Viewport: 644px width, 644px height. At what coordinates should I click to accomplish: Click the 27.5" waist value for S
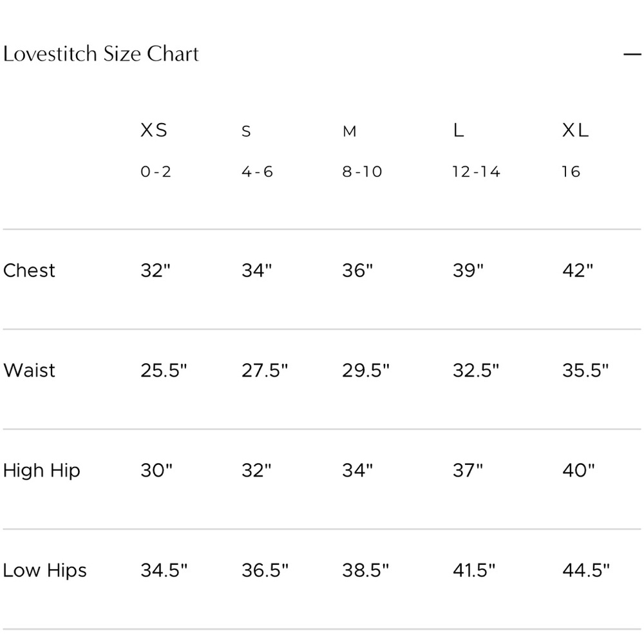point(265,370)
